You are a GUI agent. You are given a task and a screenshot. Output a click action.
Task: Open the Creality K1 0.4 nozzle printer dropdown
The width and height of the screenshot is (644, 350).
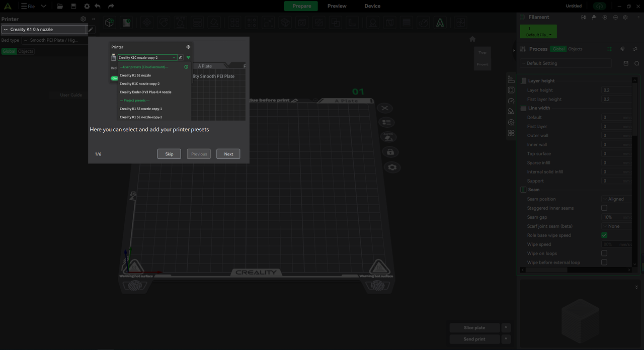coord(44,30)
